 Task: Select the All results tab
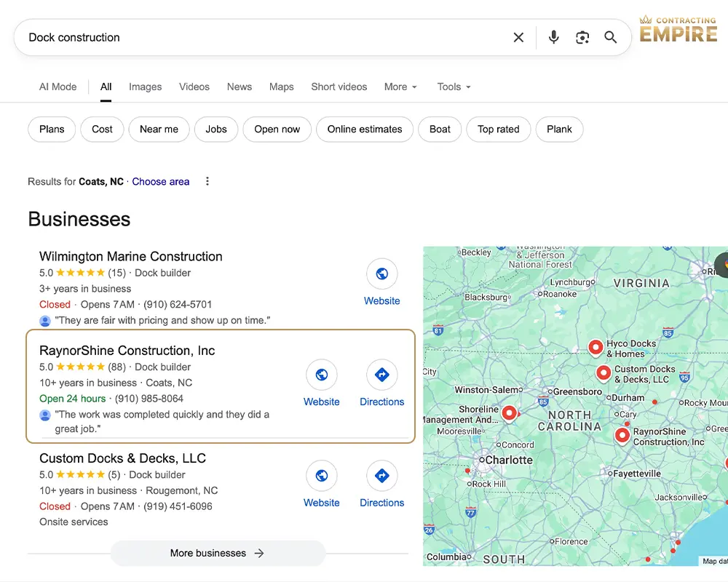point(106,87)
